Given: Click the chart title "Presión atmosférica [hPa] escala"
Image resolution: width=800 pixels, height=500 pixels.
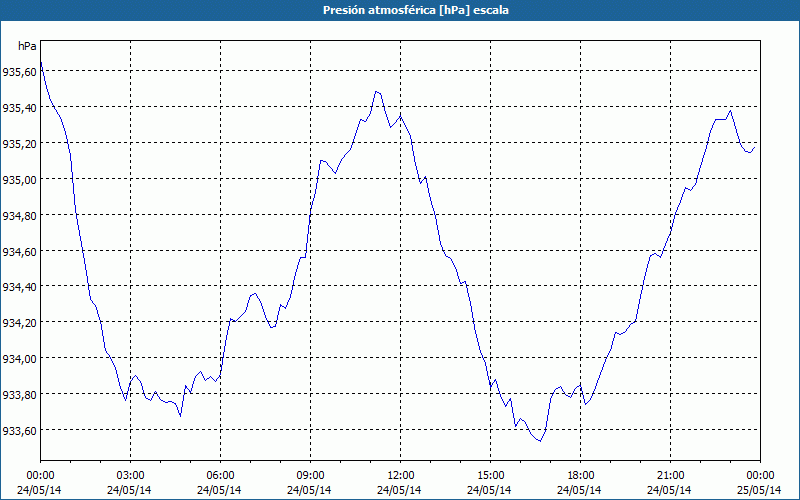Looking at the screenshot, I should point(416,10).
